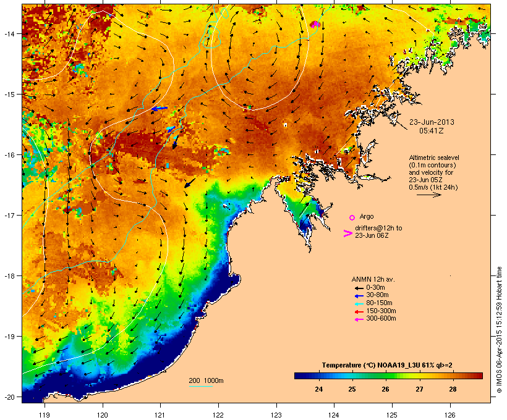Click the latitude axis label -16
Image resolution: width=507 pixels, height=420 pixels.
9,155
